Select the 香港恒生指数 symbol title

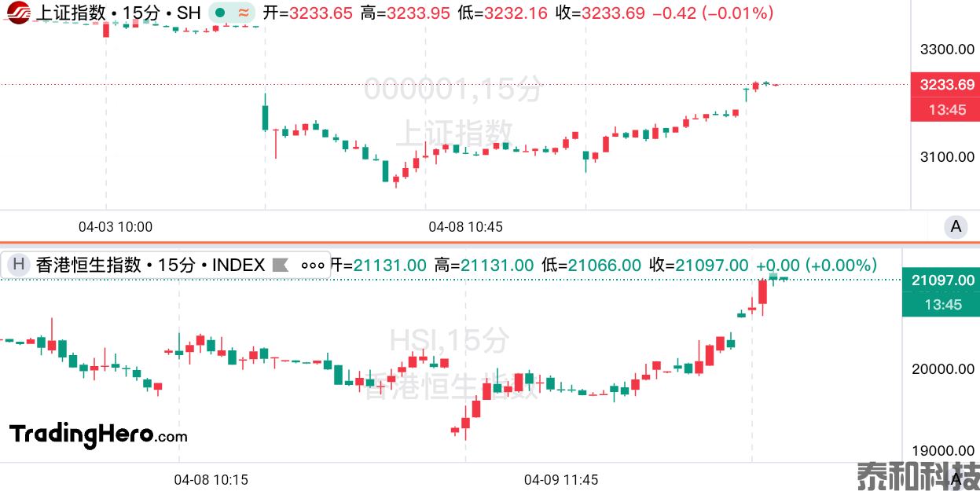coord(88,266)
